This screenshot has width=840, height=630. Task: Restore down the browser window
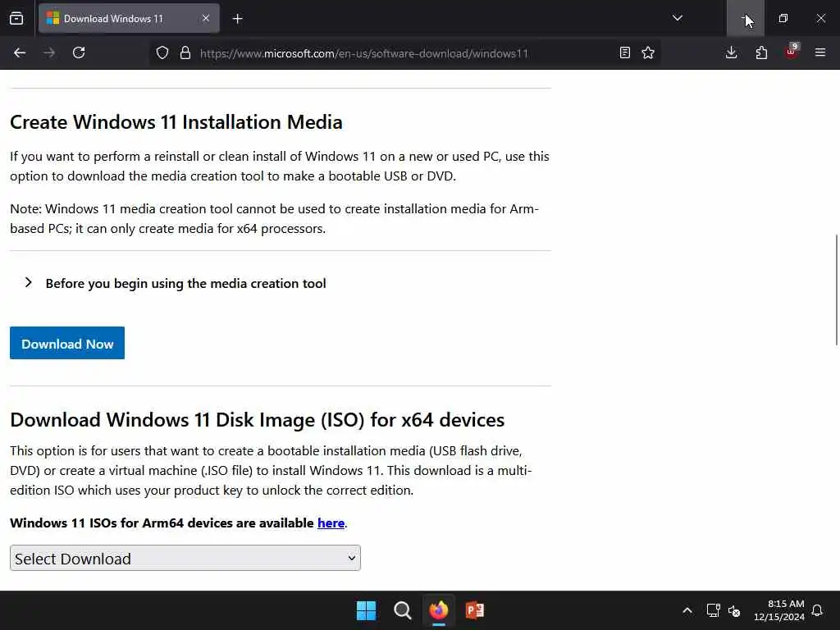[783, 18]
